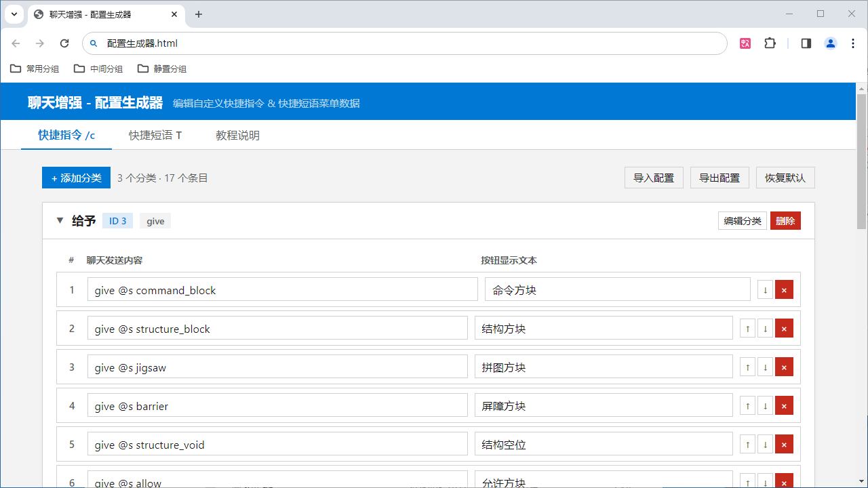868x488 pixels.
Task: Edit give @s command_block input
Action: point(283,289)
